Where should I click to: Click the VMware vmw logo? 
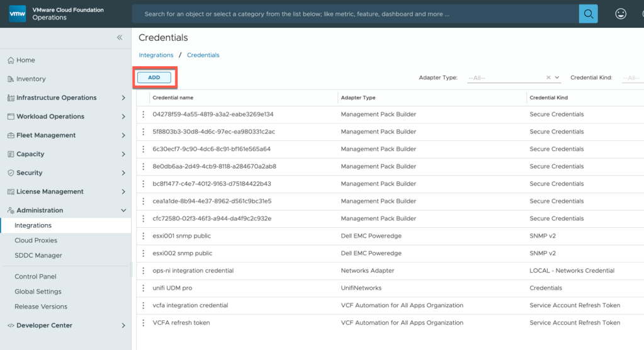point(18,14)
